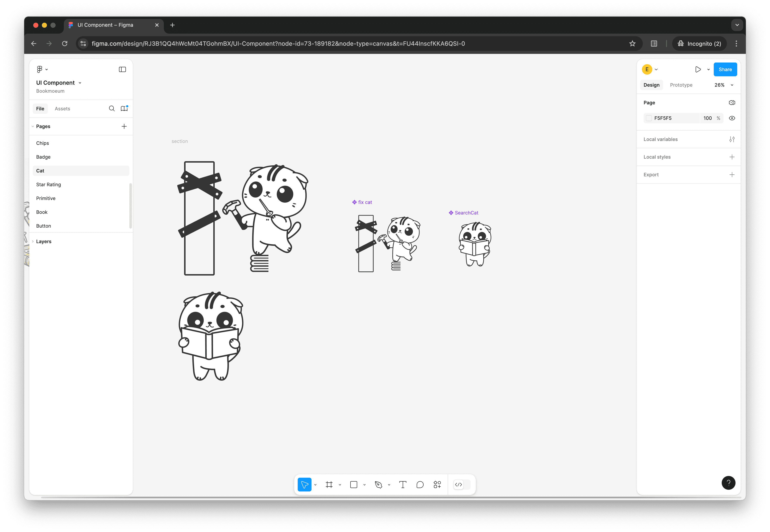Viewport: 770px width, 532px height.
Task: Expand shape tools dropdown arrow
Action: 364,485
